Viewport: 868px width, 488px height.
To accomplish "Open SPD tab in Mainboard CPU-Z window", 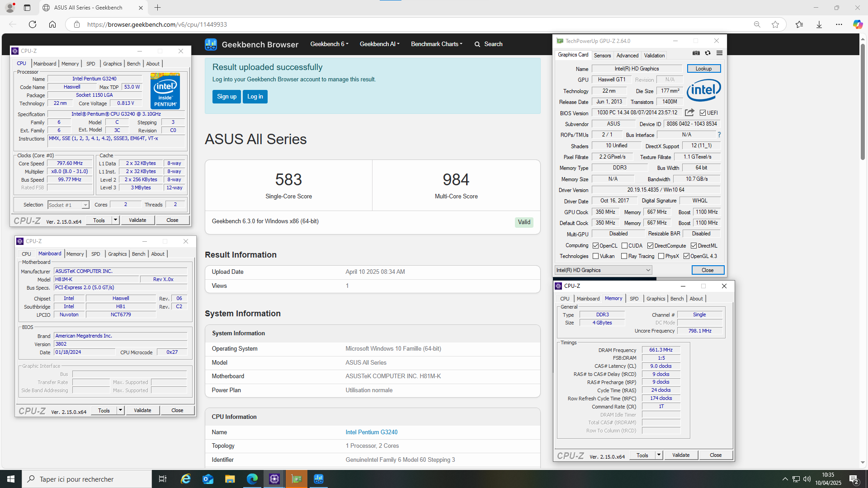I will 95,254.
